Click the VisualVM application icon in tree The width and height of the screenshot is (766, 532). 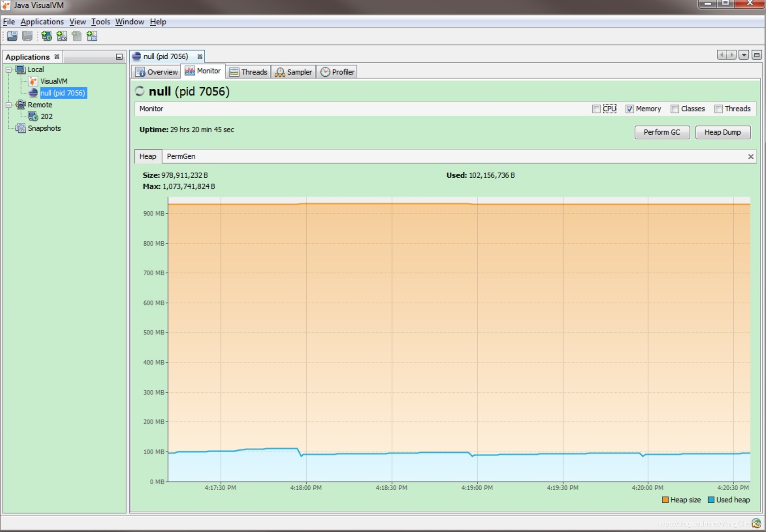tap(33, 81)
